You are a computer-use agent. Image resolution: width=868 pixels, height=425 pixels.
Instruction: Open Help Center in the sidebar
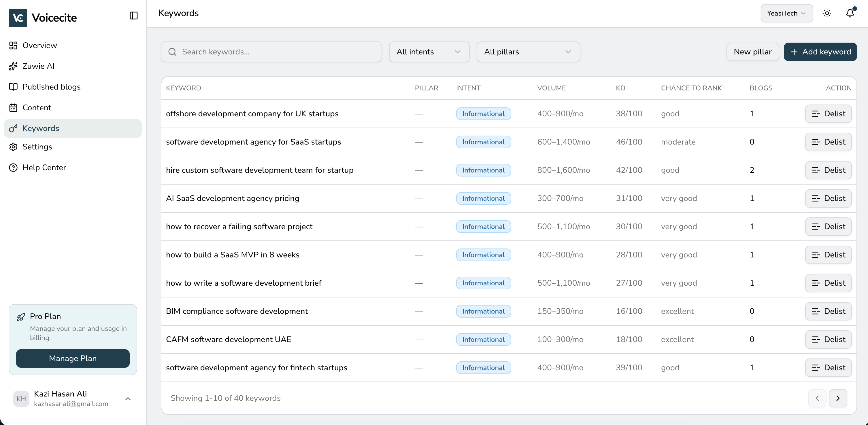[73, 168]
